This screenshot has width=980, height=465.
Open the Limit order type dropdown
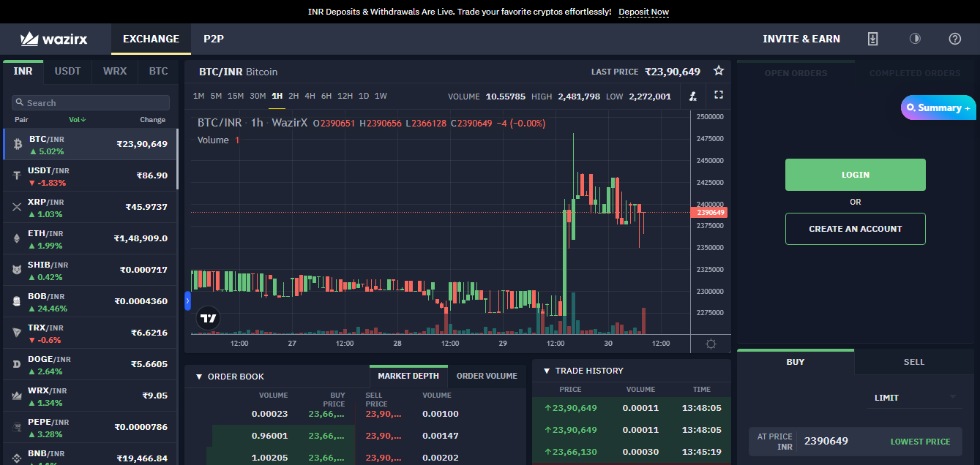916,398
